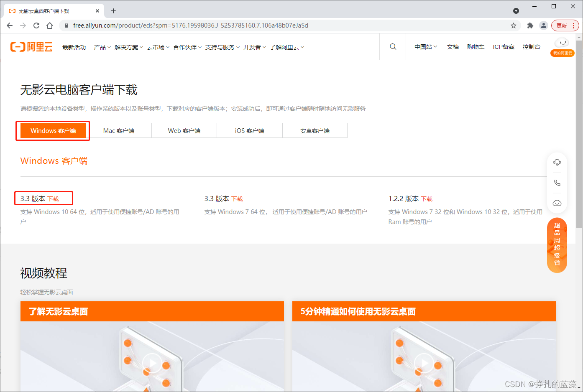This screenshot has width=583, height=392.
Task: Open the search magnifier icon
Action: click(x=392, y=47)
